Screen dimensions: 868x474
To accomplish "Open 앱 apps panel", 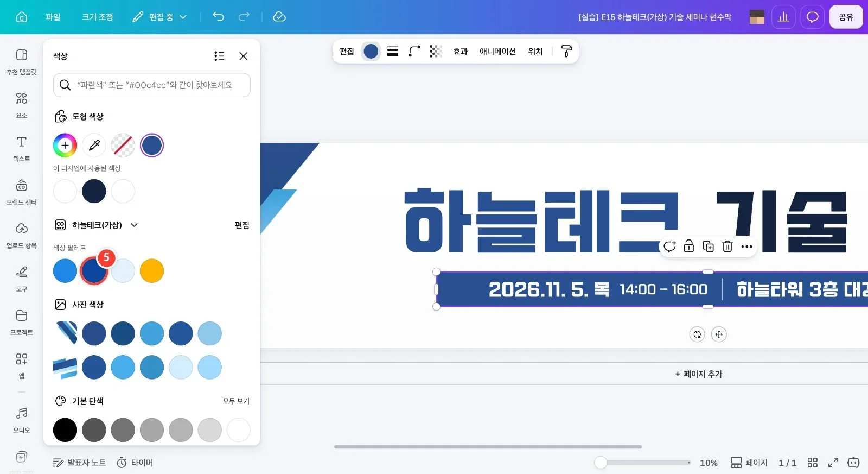I will [22, 365].
